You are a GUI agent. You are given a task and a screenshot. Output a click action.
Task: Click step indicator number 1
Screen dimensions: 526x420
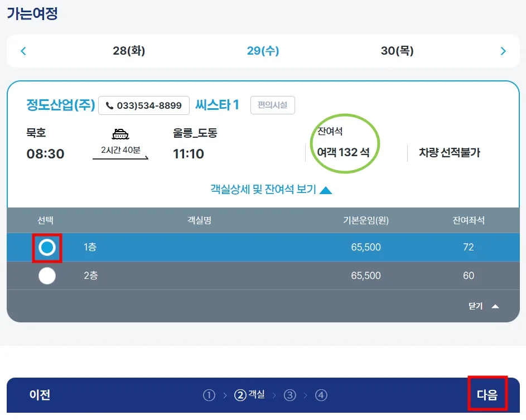209,395
